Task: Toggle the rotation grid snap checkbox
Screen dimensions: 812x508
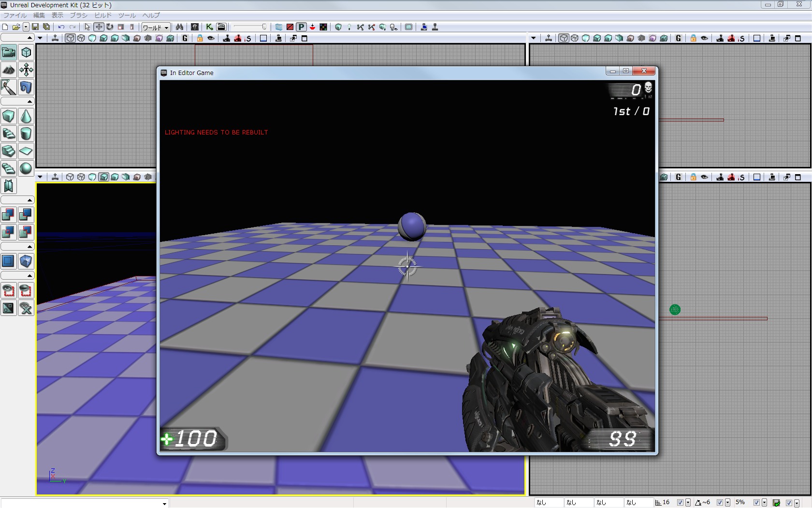Action: (x=720, y=503)
